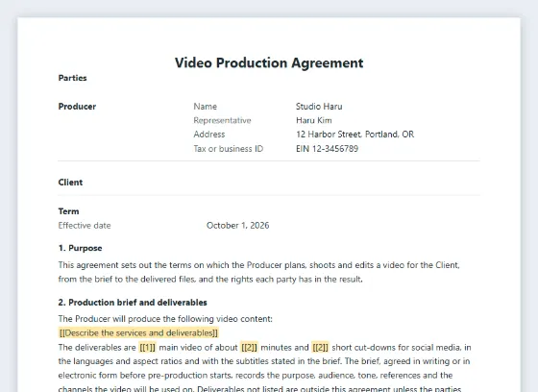Image resolution: width=538 pixels, height=392 pixels.
Task: Fill the Describe the services and deliverables placeholder
Action: point(138,333)
